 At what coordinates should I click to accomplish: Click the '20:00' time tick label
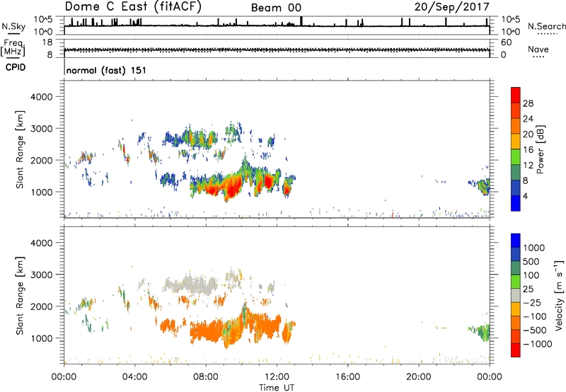pyautogui.click(x=418, y=377)
